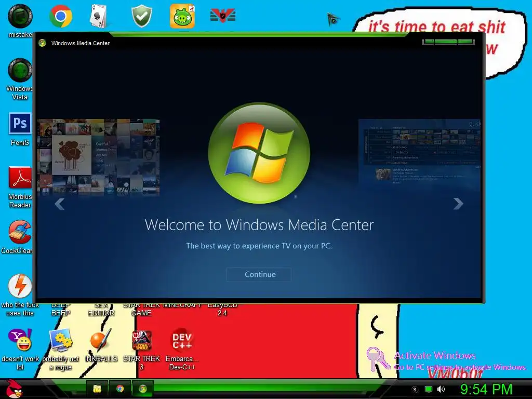
Task: Open the Embarcadero Dev-C++ desktop icon
Action: 182,349
